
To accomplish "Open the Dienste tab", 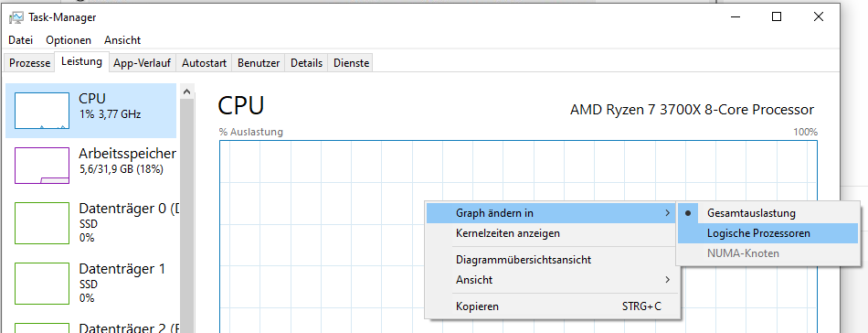I will pyautogui.click(x=351, y=63).
